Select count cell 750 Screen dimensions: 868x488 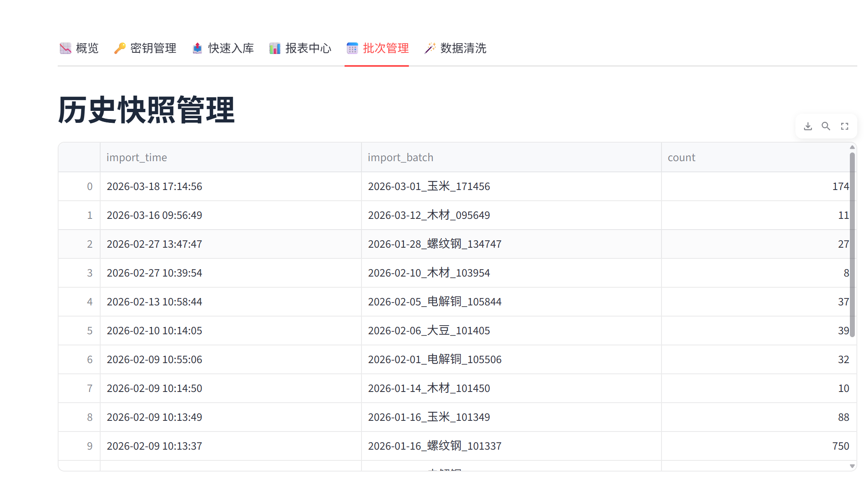pyautogui.click(x=756, y=446)
